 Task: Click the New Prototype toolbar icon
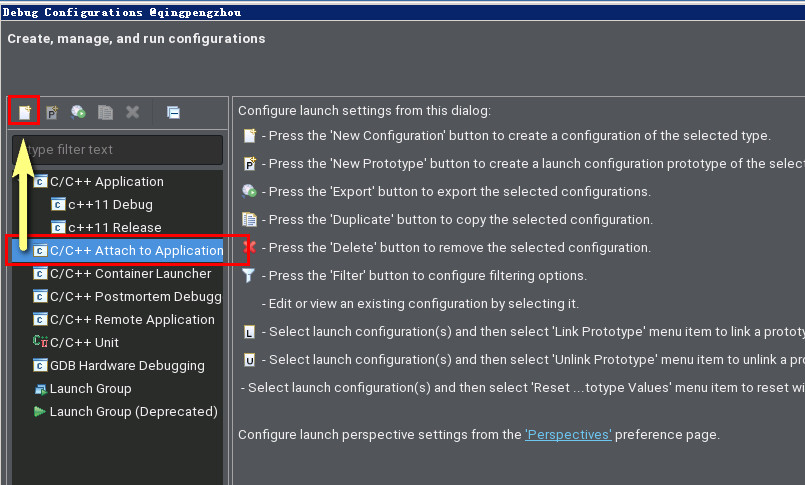click(x=52, y=112)
